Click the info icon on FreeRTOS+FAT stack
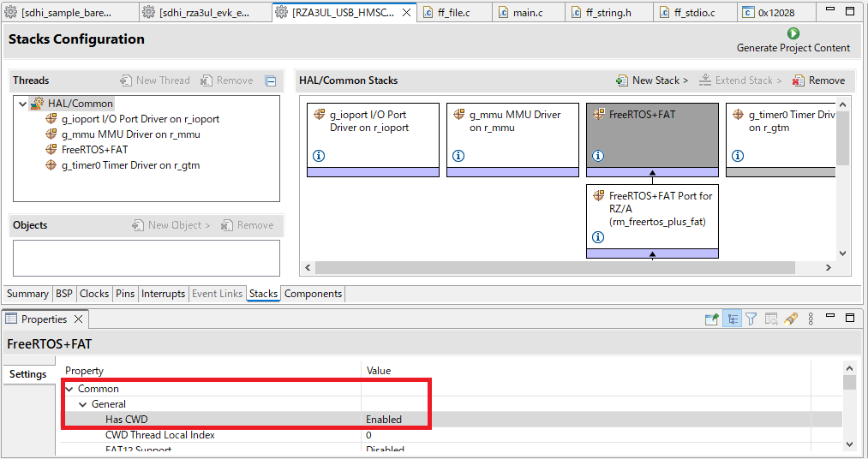868x459 pixels. click(x=597, y=156)
